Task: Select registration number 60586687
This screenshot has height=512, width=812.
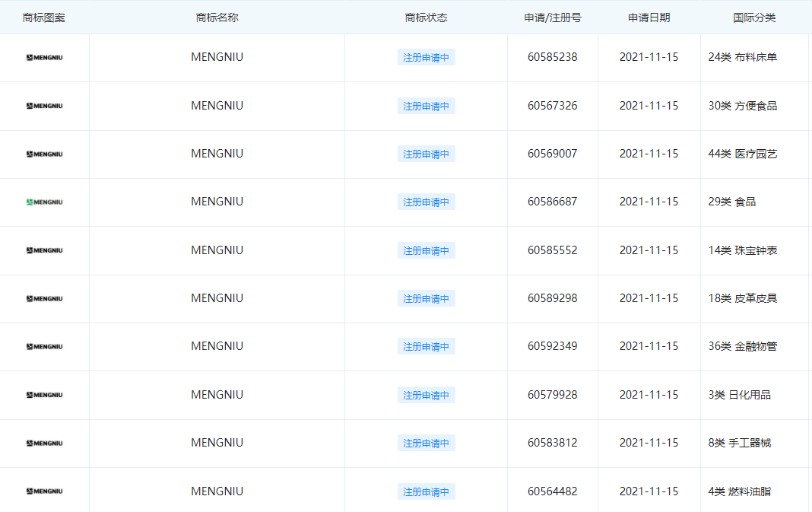Action: tap(553, 202)
